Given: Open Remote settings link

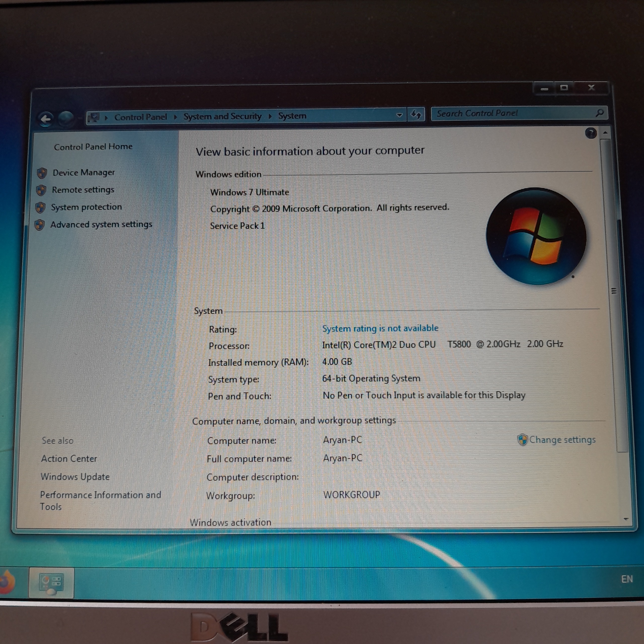Looking at the screenshot, I should click(x=83, y=190).
